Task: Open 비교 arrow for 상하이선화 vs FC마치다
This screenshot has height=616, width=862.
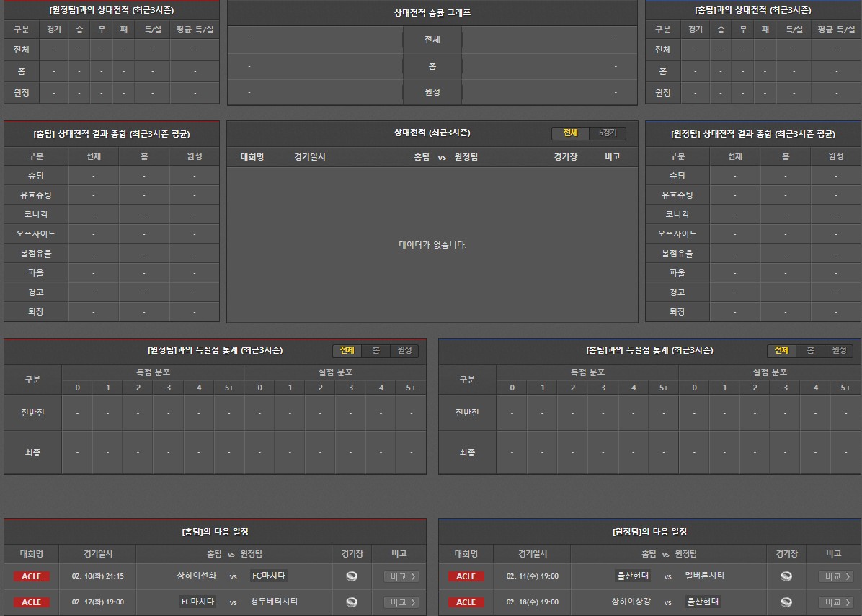Action: (x=401, y=576)
